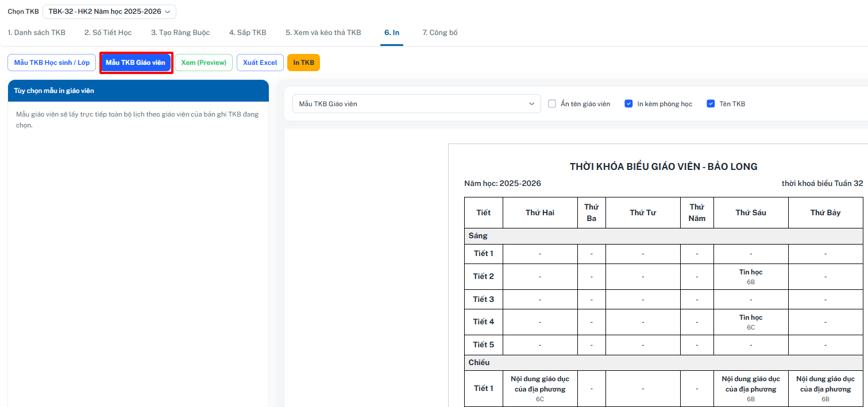Click the morning Tiết 4 row label
This screenshot has height=407, width=868.
(484, 322)
